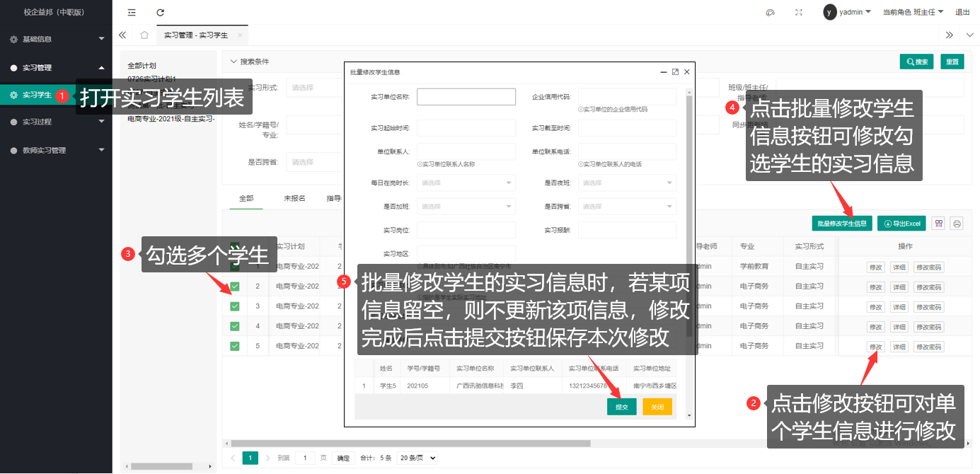Open the theme palette icon in top bar

pyautogui.click(x=770, y=12)
